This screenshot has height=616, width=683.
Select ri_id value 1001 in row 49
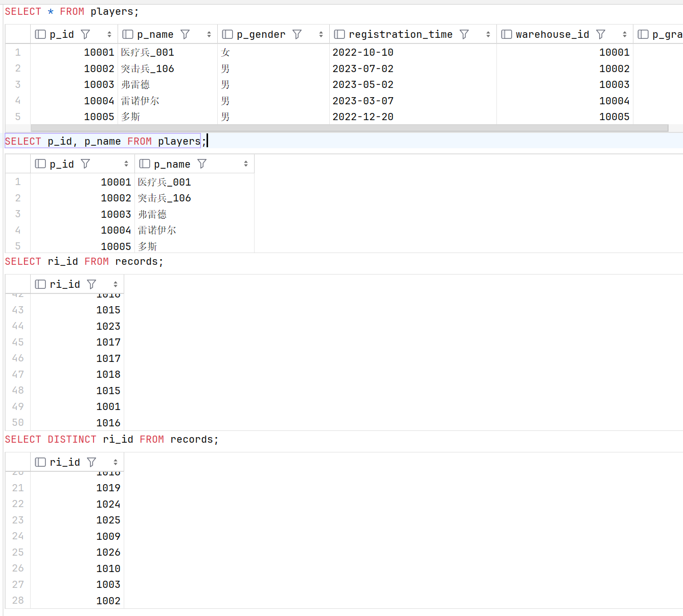pyautogui.click(x=108, y=406)
